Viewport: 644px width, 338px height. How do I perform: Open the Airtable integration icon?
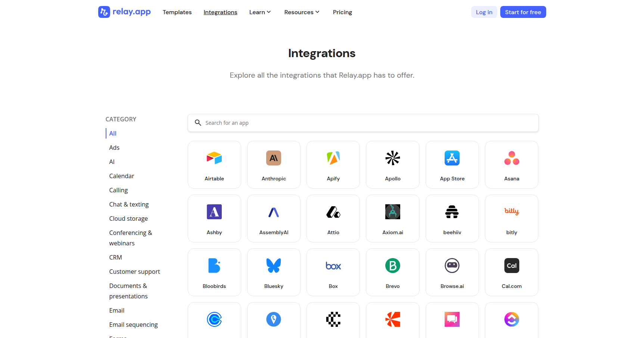[x=214, y=158]
